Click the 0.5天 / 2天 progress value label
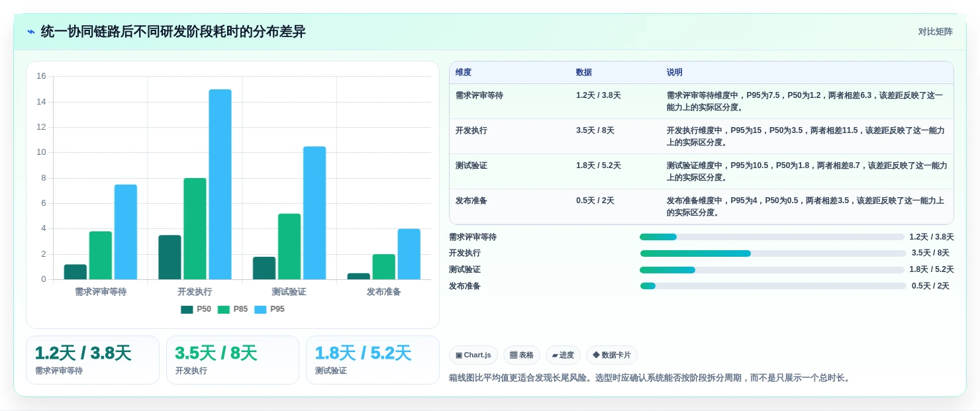The width and height of the screenshot is (980, 411). point(930,286)
